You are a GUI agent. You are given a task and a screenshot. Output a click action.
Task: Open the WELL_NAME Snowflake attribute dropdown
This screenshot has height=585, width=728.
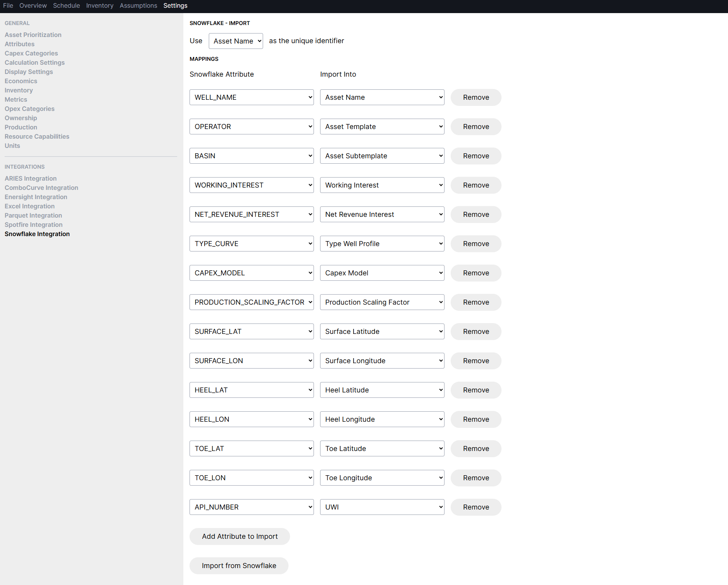pyautogui.click(x=252, y=97)
